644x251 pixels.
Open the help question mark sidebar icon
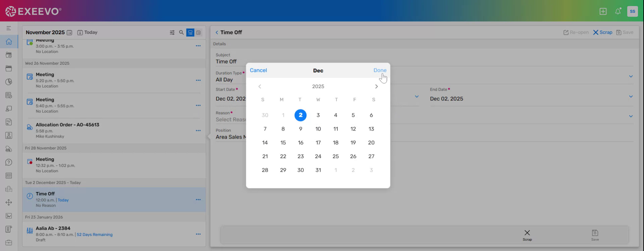tap(9, 162)
